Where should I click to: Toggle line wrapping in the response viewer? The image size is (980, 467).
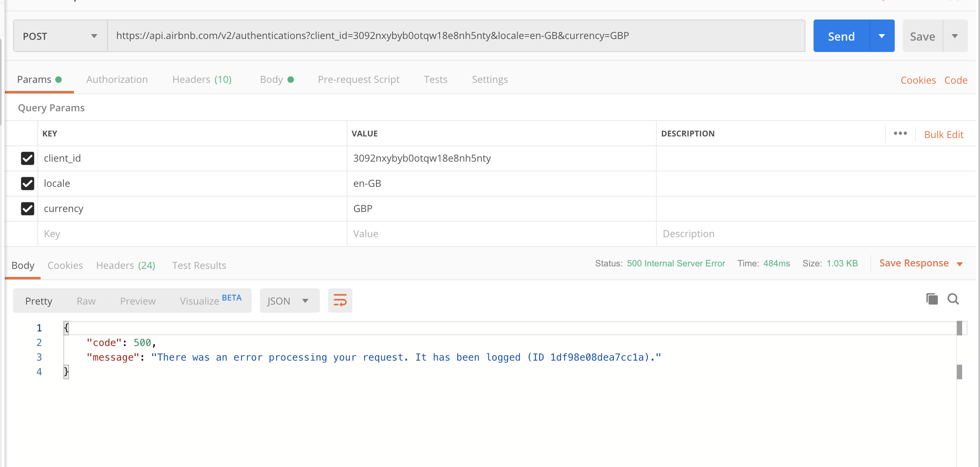click(x=339, y=301)
